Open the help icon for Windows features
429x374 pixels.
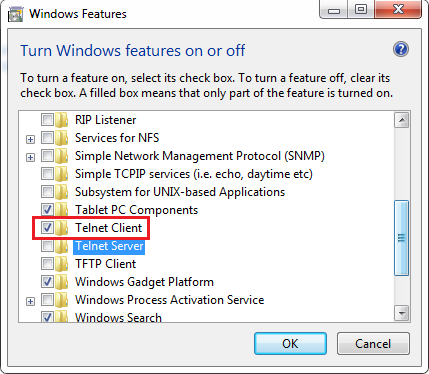click(x=401, y=50)
